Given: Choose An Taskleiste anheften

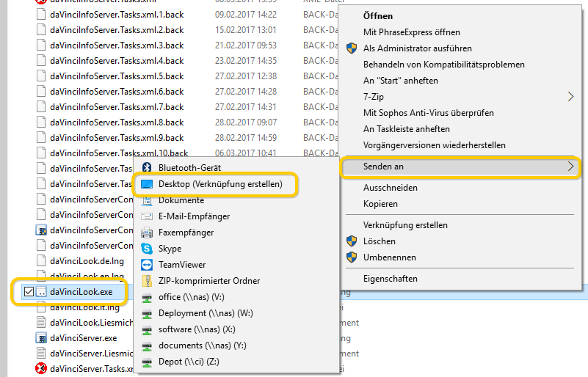Looking at the screenshot, I should [x=407, y=129].
